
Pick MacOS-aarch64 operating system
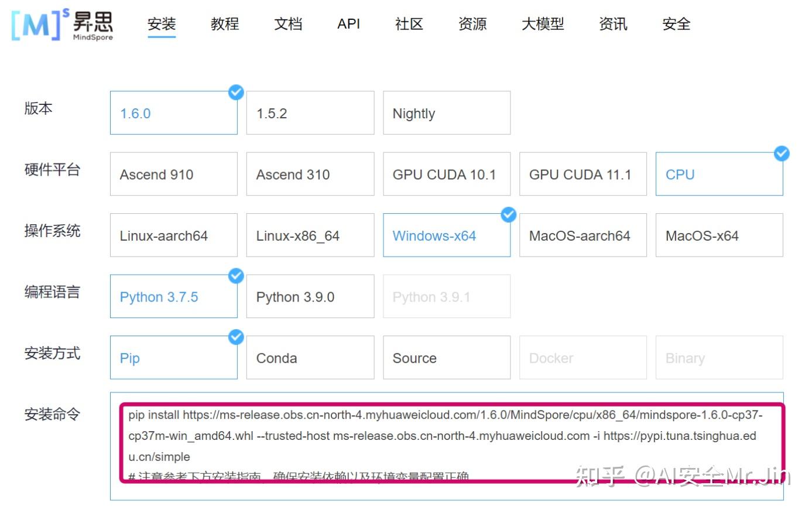[x=583, y=235]
